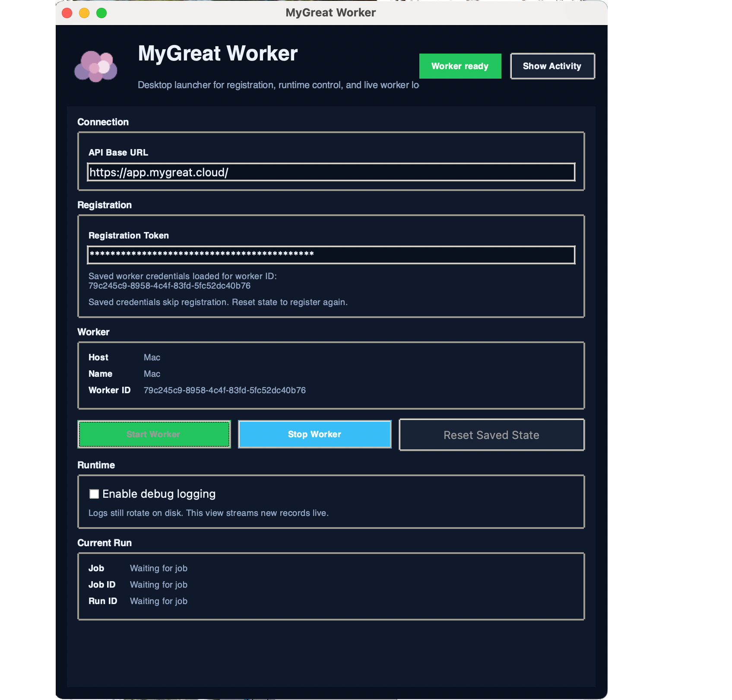Image resolution: width=732 pixels, height=700 pixels.
Task: Click the Current Run section heading
Action: [x=105, y=543]
